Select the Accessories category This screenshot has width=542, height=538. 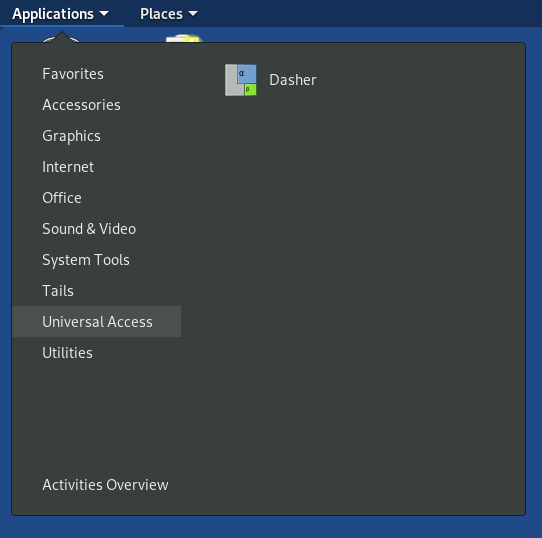[x=96, y=105]
